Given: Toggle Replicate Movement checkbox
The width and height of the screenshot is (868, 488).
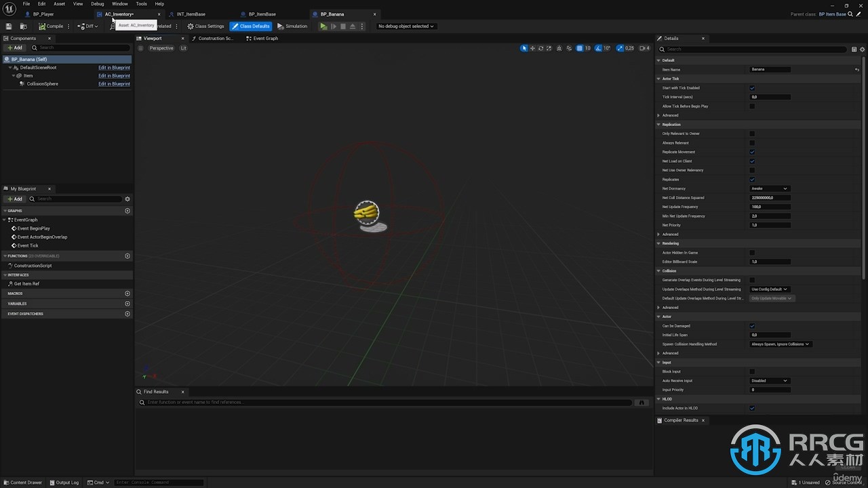Looking at the screenshot, I should tap(752, 152).
